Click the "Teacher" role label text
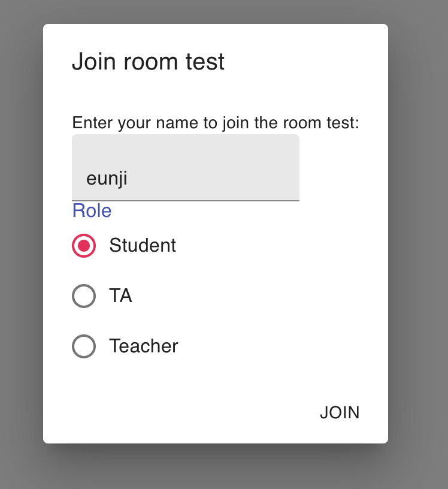 [144, 346]
